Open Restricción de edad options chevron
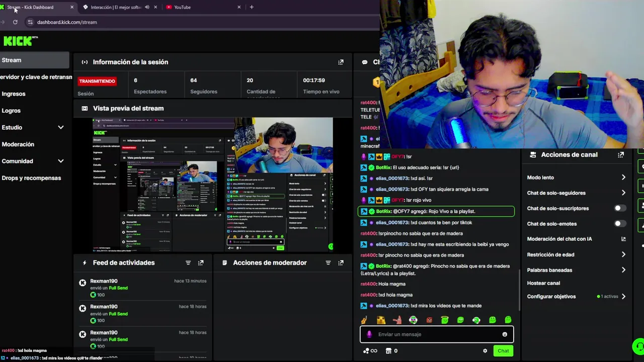 (623, 255)
